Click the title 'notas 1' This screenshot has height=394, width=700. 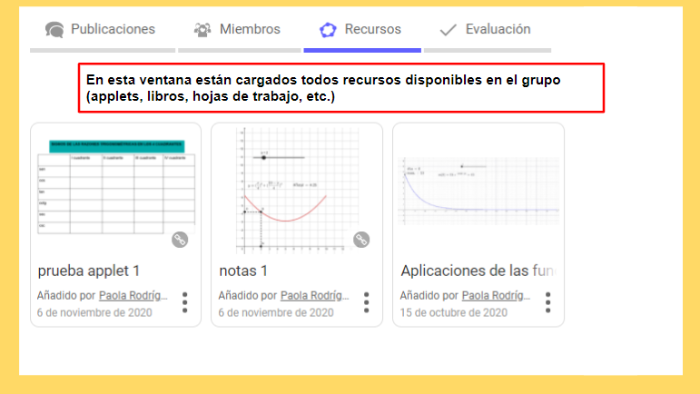243,271
